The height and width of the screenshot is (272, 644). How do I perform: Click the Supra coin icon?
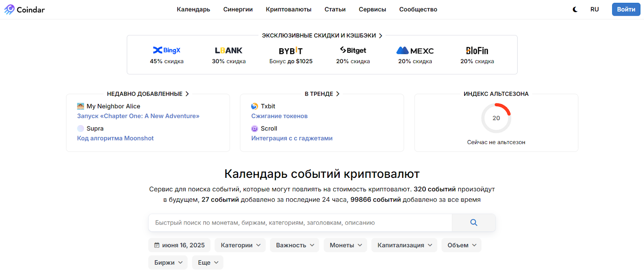tap(80, 128)
